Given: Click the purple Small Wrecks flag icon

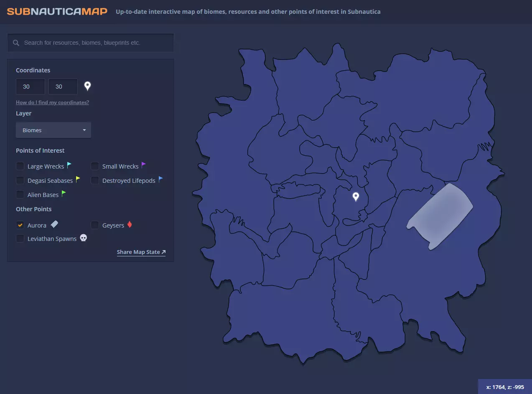Looking at the screenshot, I should (144, 165).
